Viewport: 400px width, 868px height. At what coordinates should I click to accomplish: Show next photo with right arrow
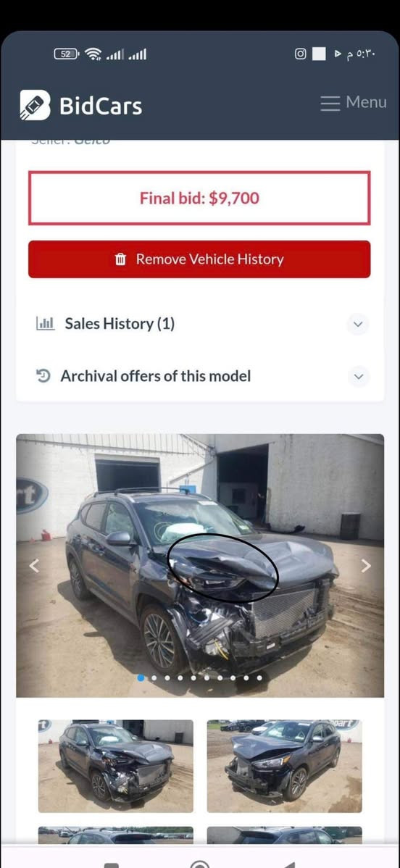point(366,565)
